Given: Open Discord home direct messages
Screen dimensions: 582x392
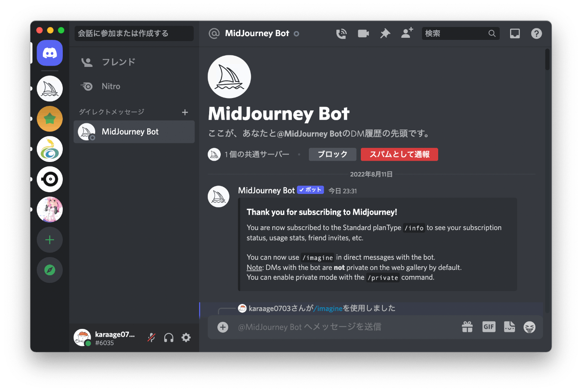Looking at the screenshot, I should pyautogui.click(x=50, y=53).
